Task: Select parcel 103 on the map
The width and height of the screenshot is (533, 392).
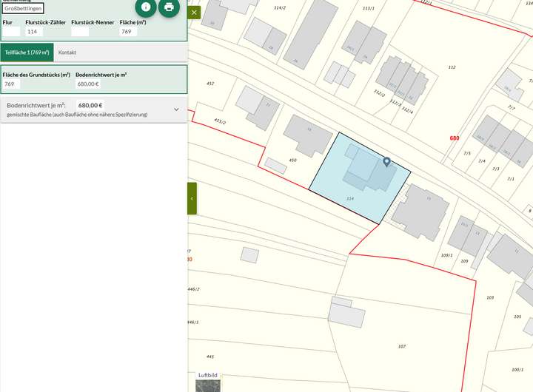Action: click(x=490, y=297)
